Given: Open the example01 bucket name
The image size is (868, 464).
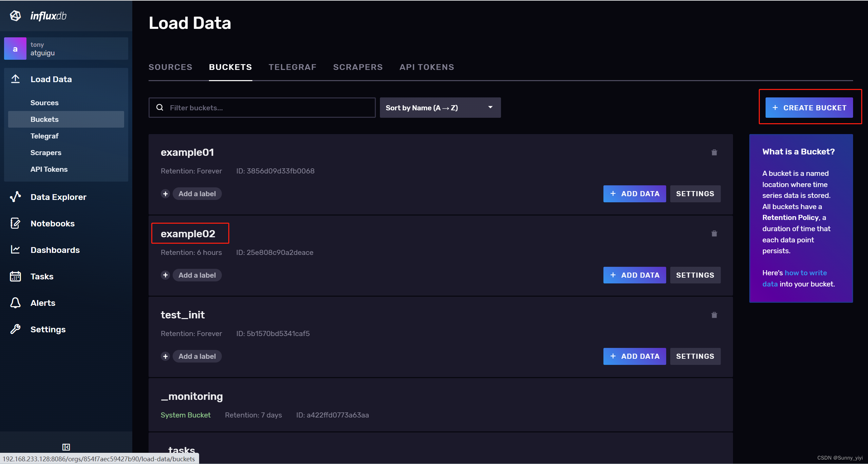Looking at the screenshot, I should click(187, 152).
